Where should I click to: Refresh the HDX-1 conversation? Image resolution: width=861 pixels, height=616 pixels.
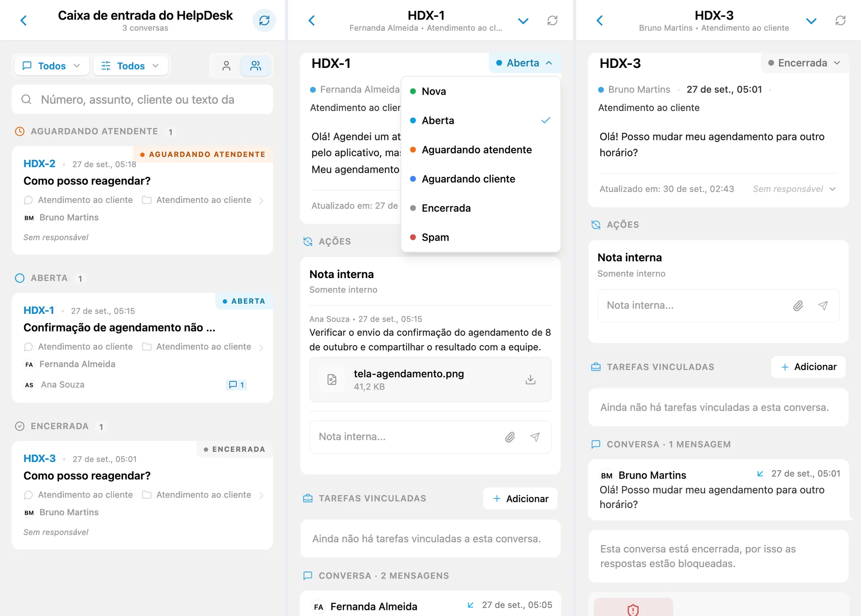click(x=552, y=20)
